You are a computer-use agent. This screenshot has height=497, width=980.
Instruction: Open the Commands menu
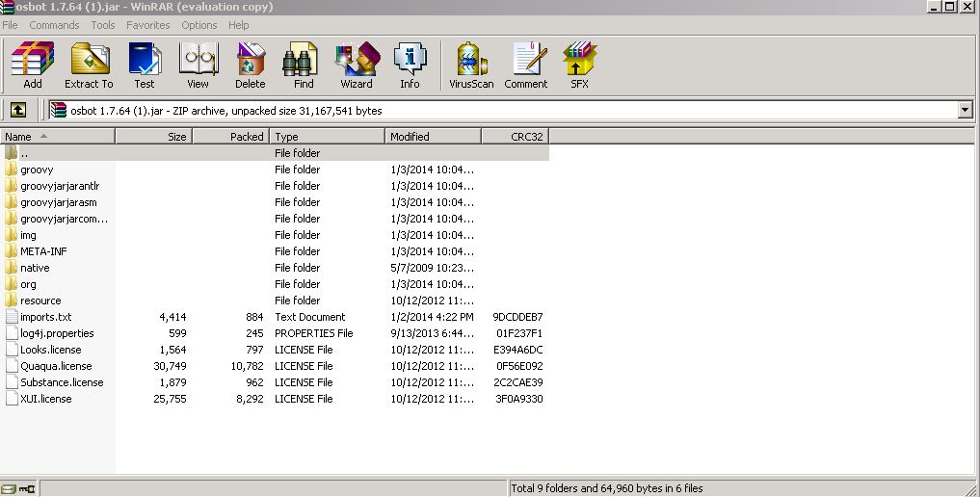tap(54, 25)
